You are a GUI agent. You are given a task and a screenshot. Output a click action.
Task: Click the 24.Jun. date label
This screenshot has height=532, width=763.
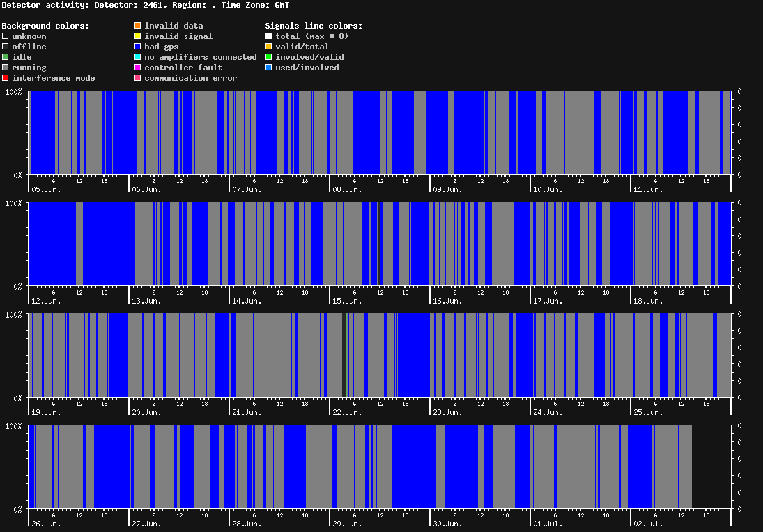[x=548, y=412]
